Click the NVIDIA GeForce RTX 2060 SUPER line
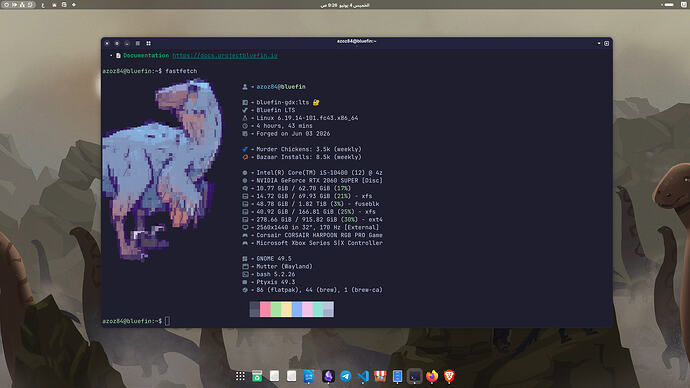The width and height of the screenshot is (690, 388). pos(312,180)
